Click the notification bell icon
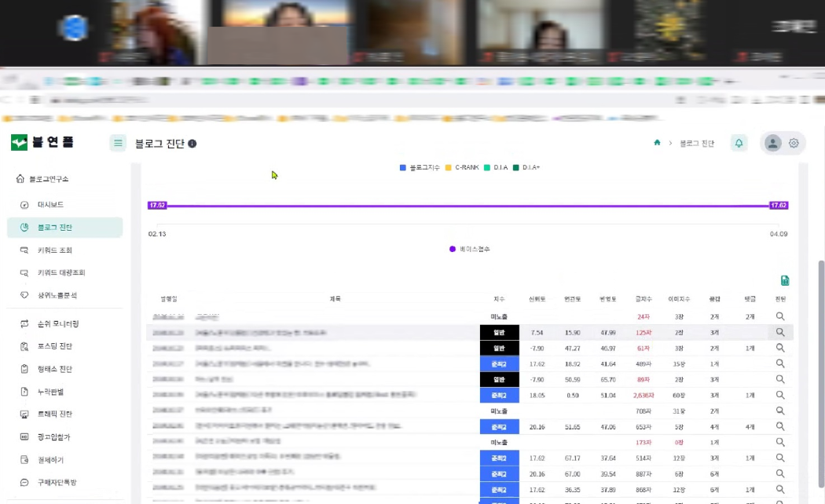 [x=739, y=143]
